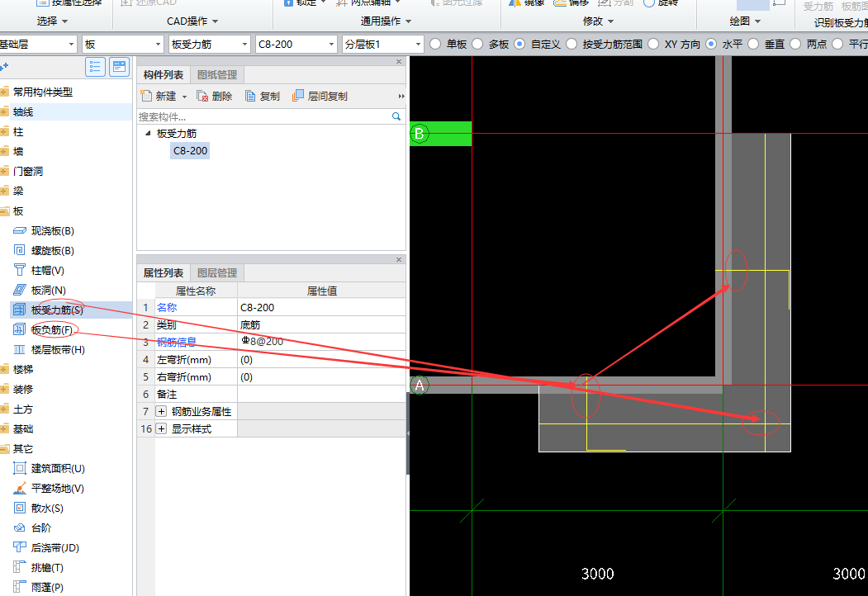Select the 单板 radio option

(436, 44)
